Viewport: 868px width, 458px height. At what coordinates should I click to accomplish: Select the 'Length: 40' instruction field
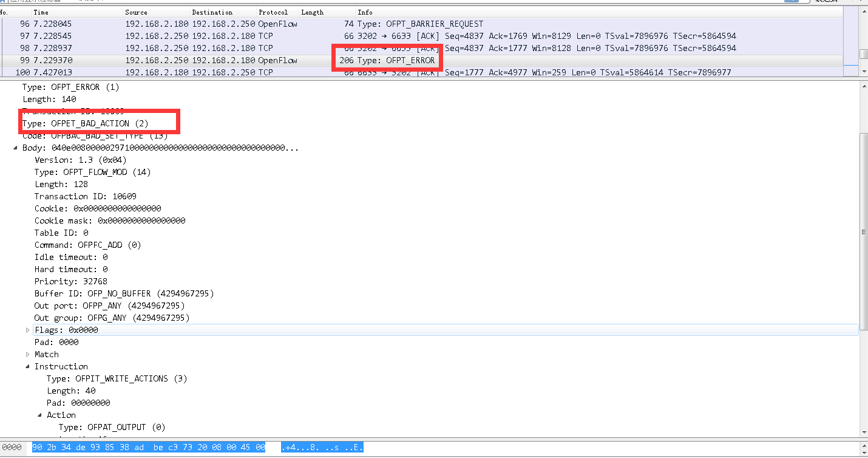click(x=71, y=391)
